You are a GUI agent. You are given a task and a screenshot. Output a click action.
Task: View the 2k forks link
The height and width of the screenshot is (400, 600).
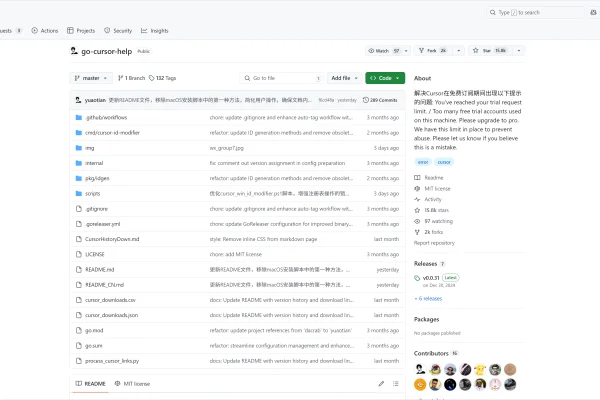click(x=429, y=232)
